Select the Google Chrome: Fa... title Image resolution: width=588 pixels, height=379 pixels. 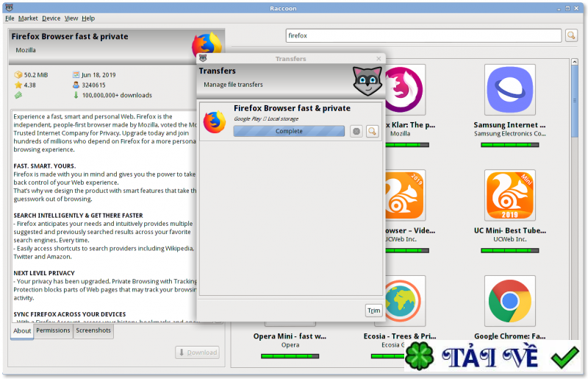(509, 336)
